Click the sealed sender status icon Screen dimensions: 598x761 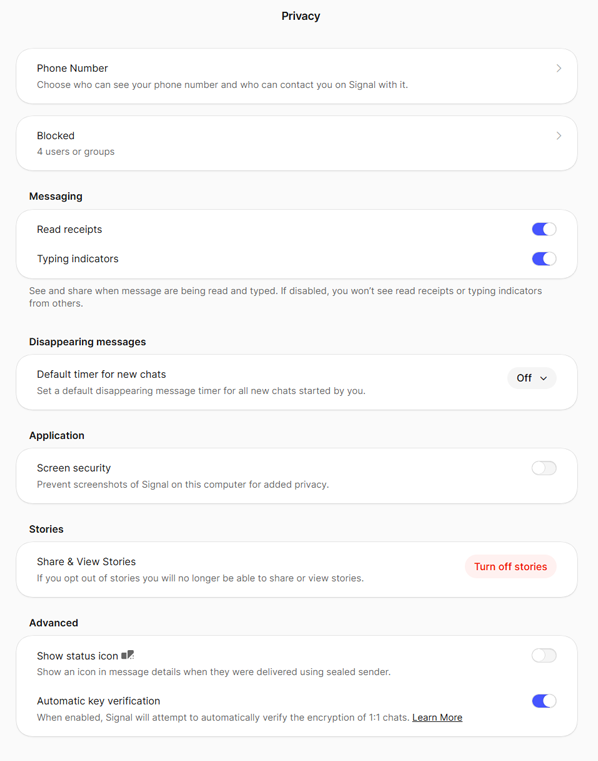127,655
